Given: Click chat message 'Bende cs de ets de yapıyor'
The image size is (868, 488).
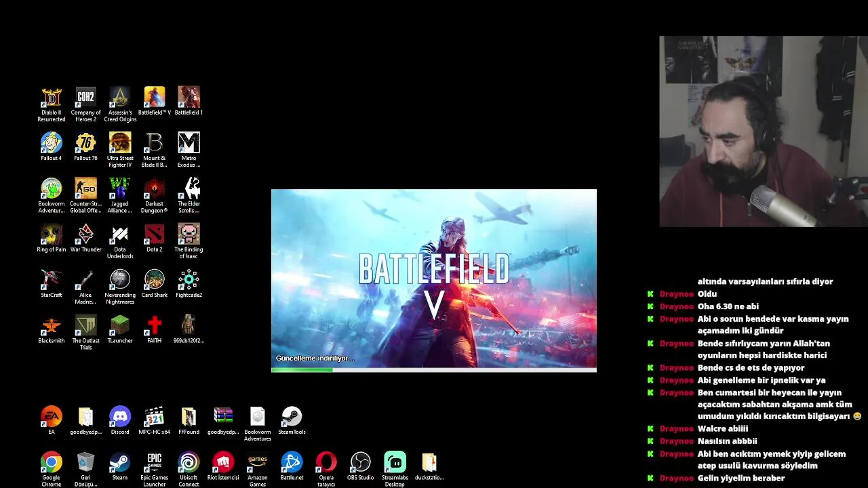Looking at the screenshot, I should pos(751,367).
